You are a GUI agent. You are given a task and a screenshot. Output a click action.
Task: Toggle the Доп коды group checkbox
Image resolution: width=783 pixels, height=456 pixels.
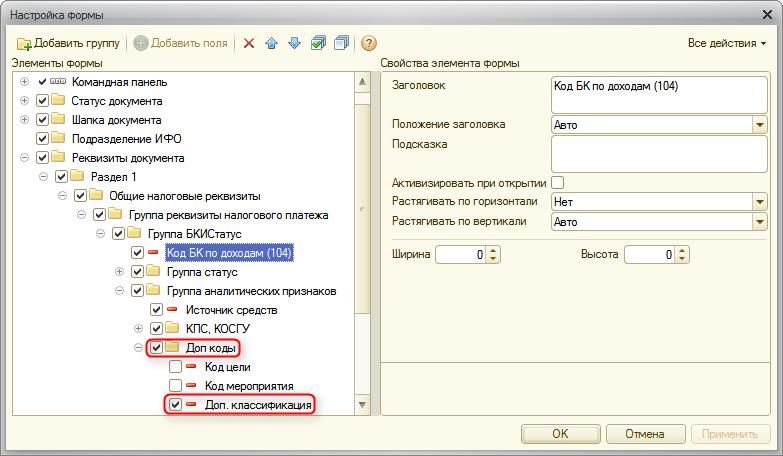tap(156, 348)
